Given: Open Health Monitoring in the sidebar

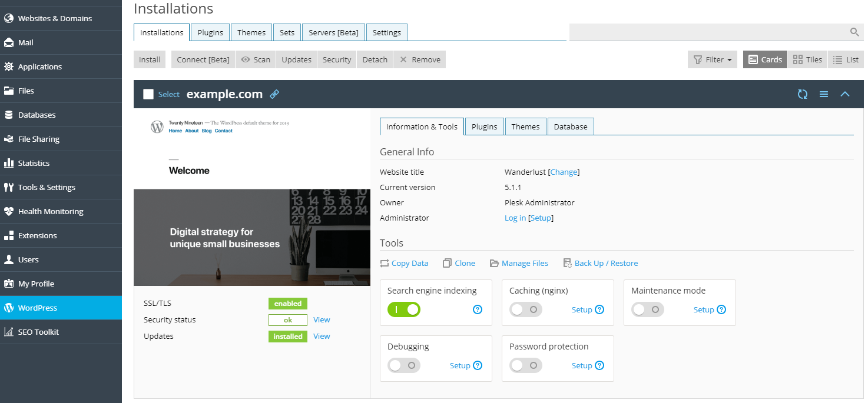Looking at the screenshot, I should [51, 211].
